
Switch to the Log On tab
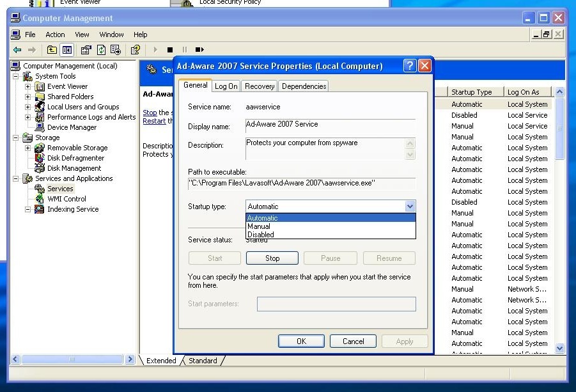226,86
